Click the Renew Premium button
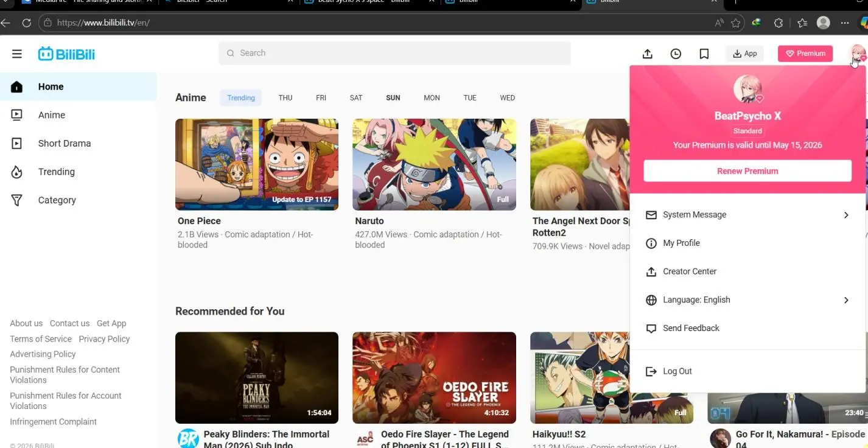The height and width of the screenshot is (448, 868). point(747,171)
